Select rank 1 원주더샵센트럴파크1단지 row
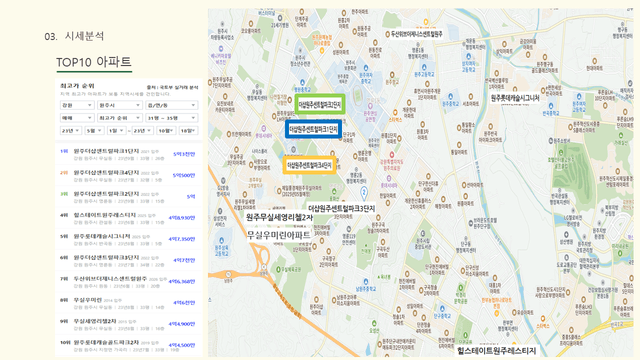Image resolution: width=640 pixels, height=360 pixels. [129, 154]
